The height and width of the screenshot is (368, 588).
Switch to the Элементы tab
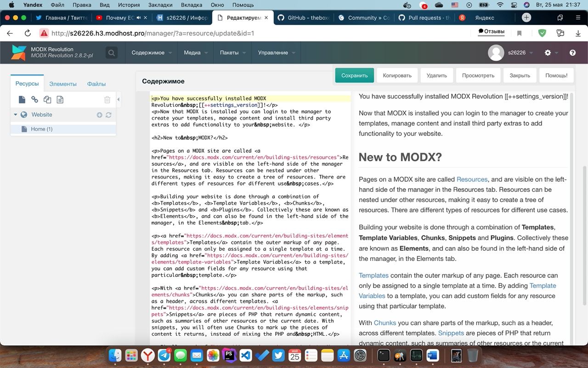coord(63,84)
